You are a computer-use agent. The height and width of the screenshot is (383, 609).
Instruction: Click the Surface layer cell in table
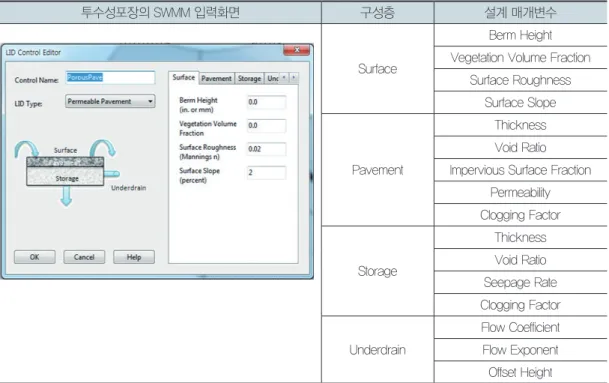click(x=378, y=69)
